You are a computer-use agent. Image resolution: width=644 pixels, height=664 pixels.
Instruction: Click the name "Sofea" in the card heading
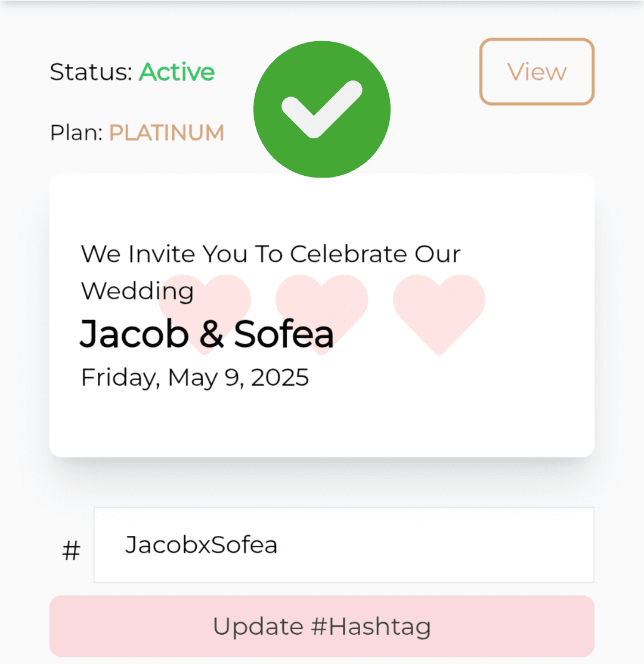point(283,334)
